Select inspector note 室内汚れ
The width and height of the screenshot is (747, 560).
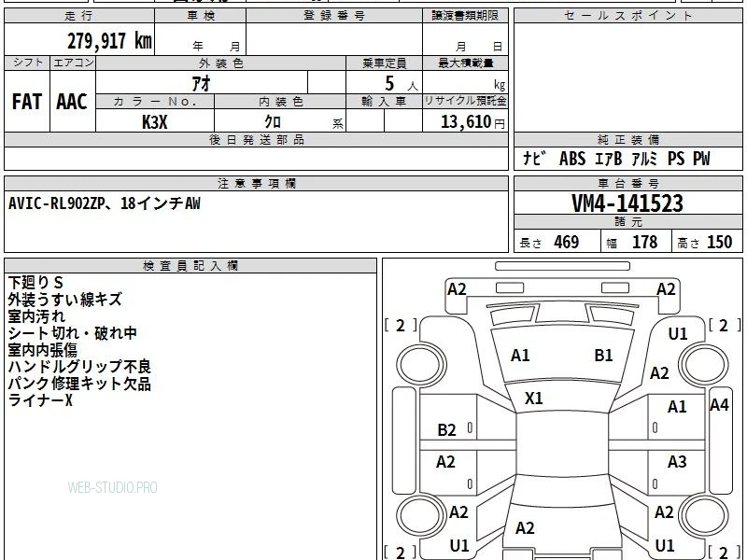coord(36,316)
